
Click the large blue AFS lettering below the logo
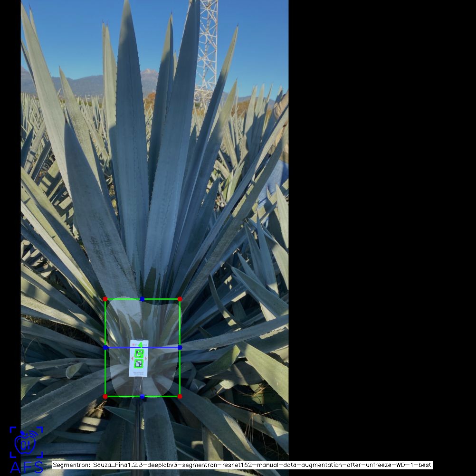27,467
